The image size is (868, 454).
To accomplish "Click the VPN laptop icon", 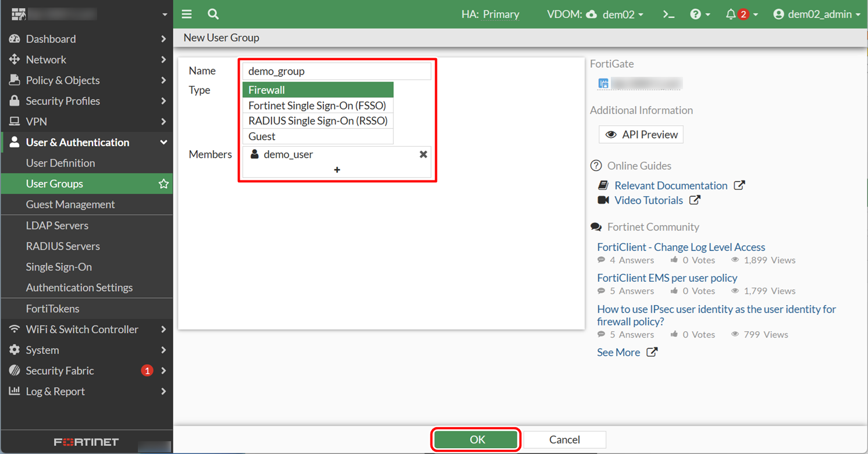I will click(x=15, y=122).
